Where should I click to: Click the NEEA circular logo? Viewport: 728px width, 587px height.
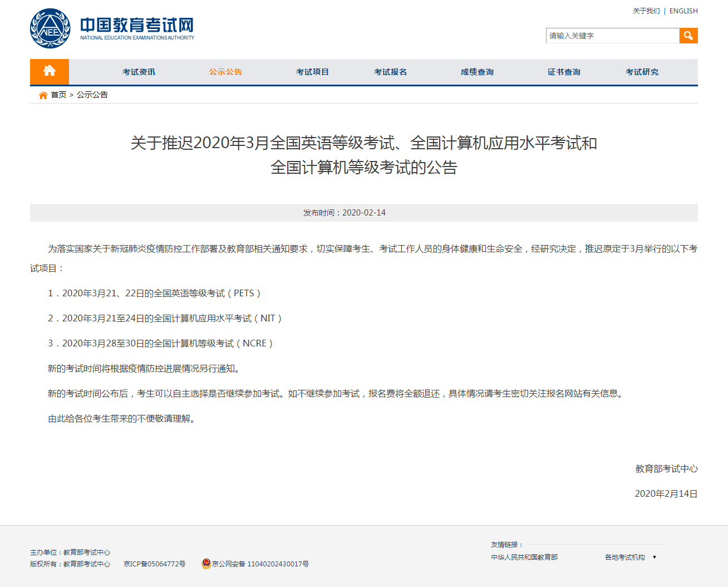(50, 28)
